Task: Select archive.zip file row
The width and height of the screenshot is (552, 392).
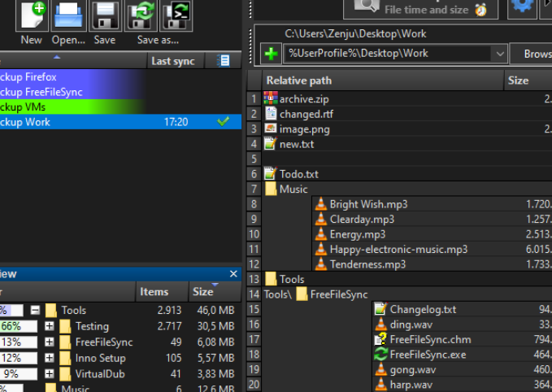Action: point(407,99)
